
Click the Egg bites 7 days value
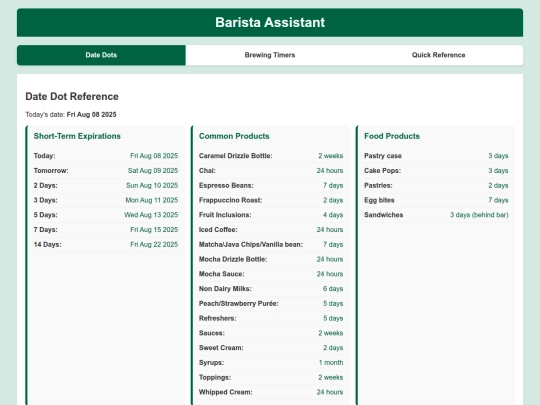(x=498, y=200)
